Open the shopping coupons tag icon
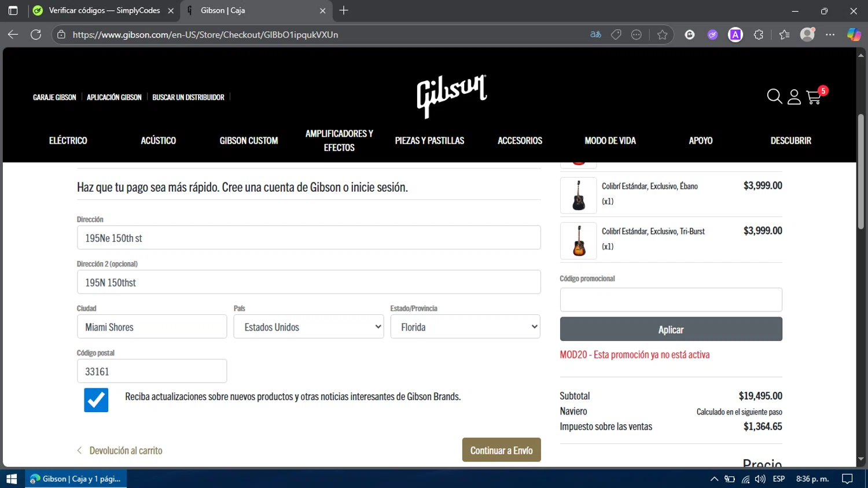The image size is (868, 488). coord(616,35)
